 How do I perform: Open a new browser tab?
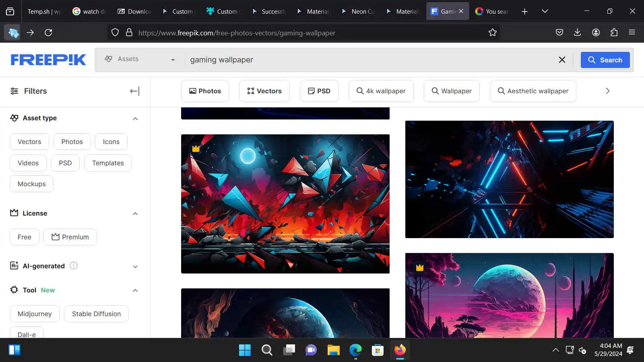click(x=524, y=12)
